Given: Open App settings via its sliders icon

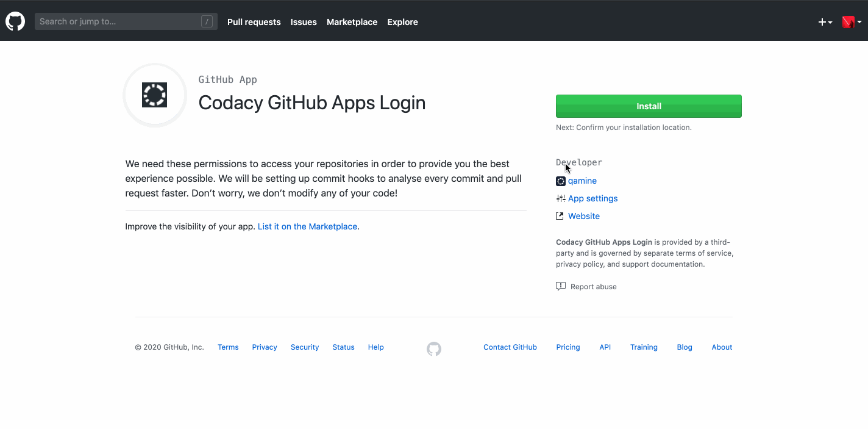Looking at the screenshot, I should (x=560, y=198).
